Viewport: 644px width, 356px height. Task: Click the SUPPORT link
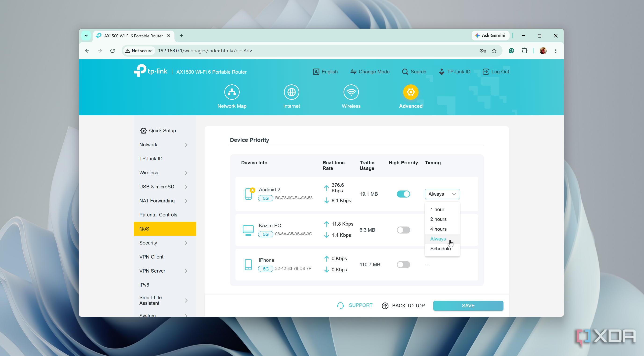355,305
